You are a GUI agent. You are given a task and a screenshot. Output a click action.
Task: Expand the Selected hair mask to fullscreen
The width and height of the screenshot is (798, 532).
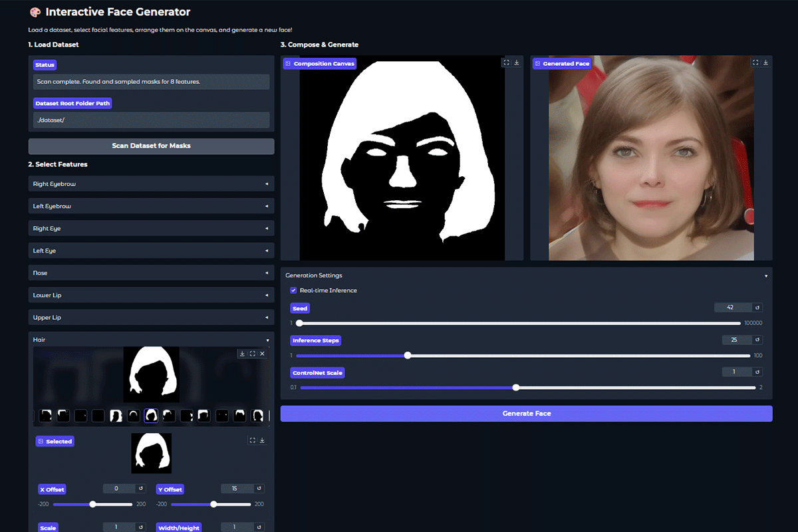[252, 440]
